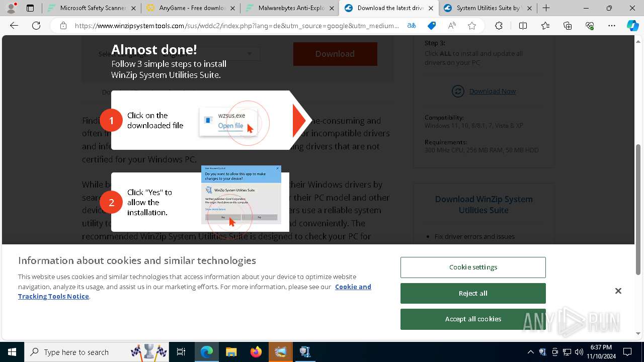Dismiss the cookie banner with X

point(618,291)
